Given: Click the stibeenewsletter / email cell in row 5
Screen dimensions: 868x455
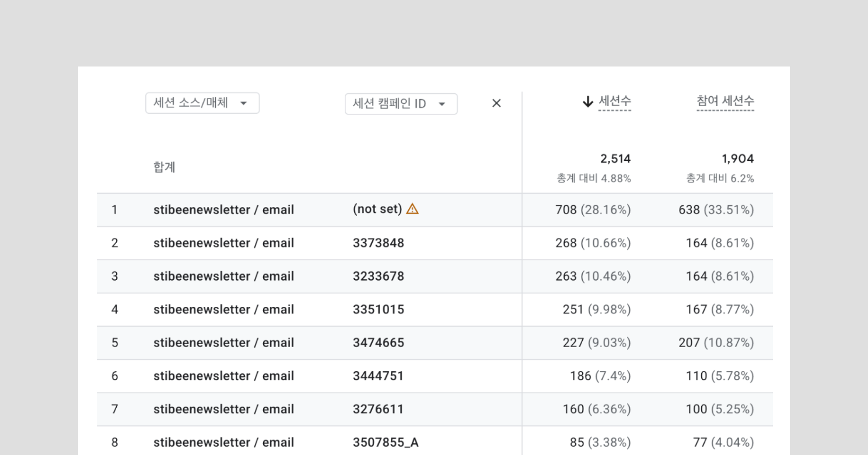Looking at the screenshot, I should pyautogui.click(x=223, y=342).
